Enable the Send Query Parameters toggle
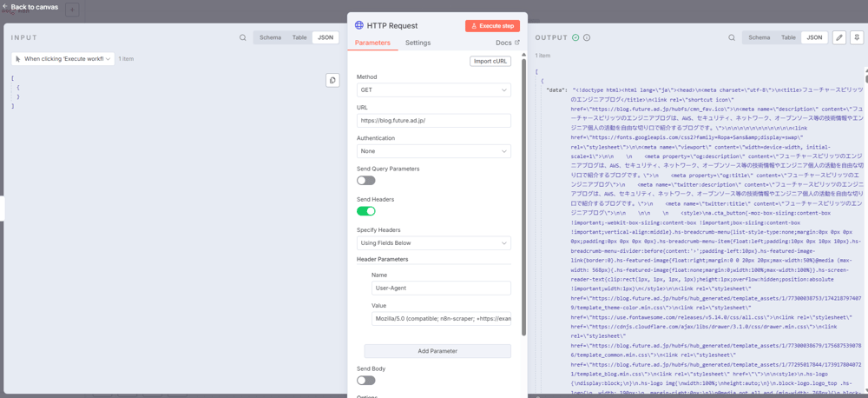The height and width of the screenshot is (398, 868). pos(366,181)
